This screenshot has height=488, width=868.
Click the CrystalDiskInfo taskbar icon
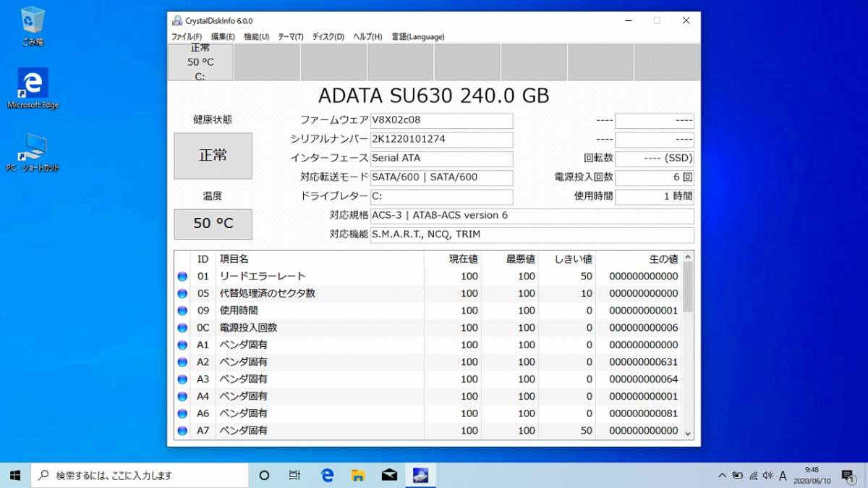420,476
